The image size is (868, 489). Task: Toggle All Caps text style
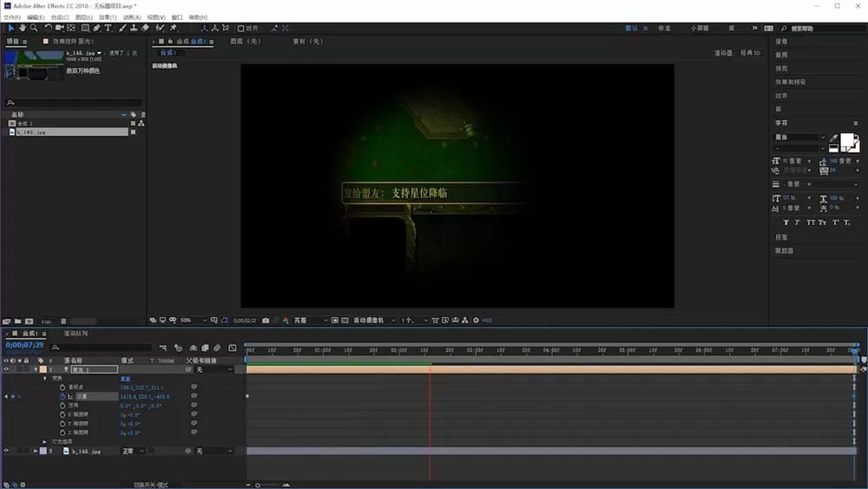tap(811, 222)
